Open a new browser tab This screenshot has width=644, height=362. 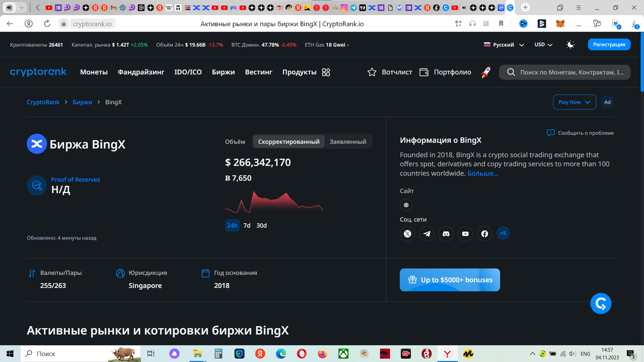point(525,8)
